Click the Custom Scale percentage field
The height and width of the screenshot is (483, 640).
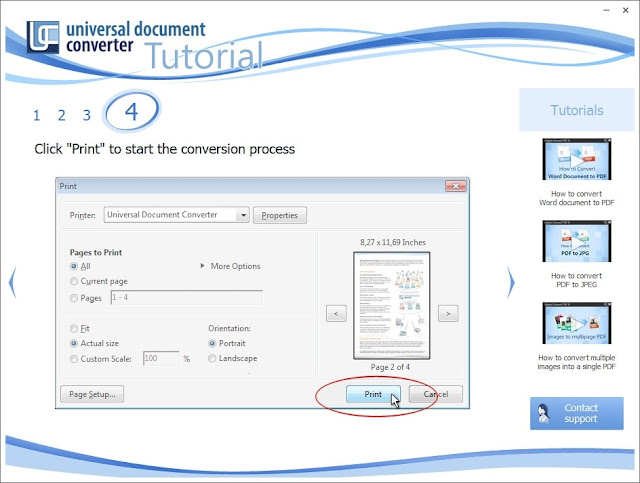pos(161,358)
